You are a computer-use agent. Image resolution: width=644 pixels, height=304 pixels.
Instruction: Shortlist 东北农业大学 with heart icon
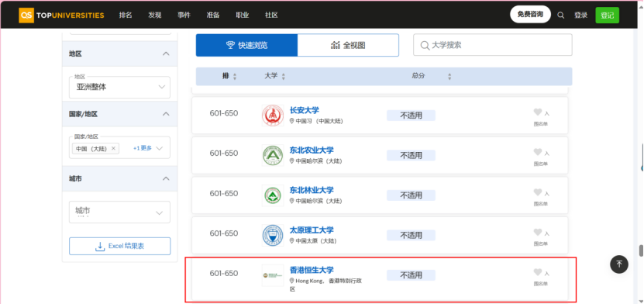pyautogui.click(x=538, y=152)
